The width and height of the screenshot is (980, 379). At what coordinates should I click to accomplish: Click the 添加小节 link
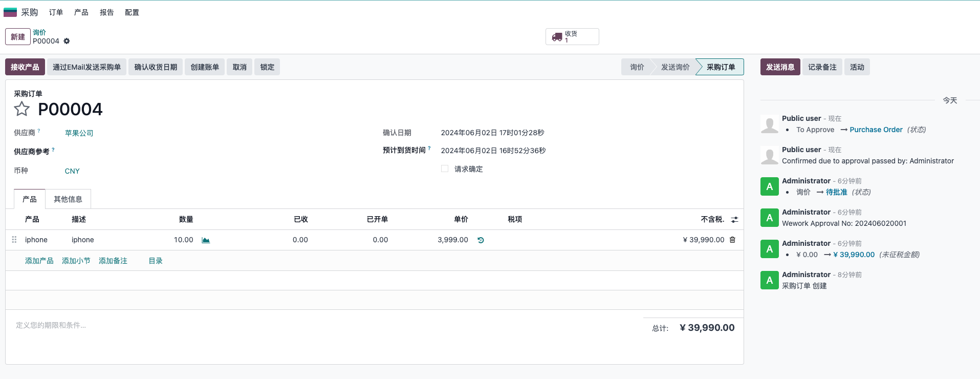tap(76, 261)
